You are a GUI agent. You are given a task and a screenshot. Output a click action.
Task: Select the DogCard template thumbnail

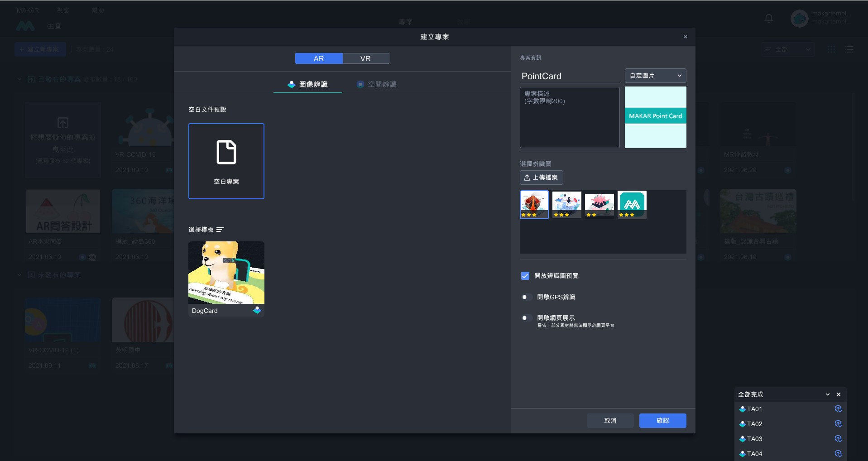click(x=226, y=273)
